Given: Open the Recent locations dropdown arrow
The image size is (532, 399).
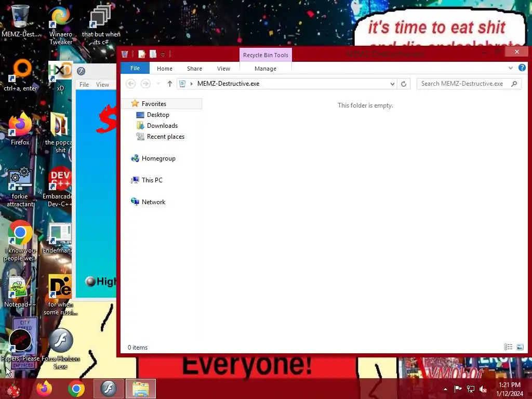Looking at the screenshot, I should pos(158,84).
